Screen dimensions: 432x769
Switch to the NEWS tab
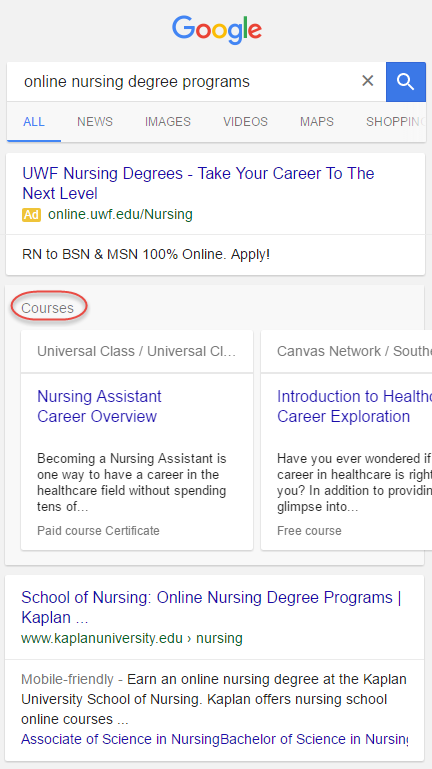[x=95, y=122]
